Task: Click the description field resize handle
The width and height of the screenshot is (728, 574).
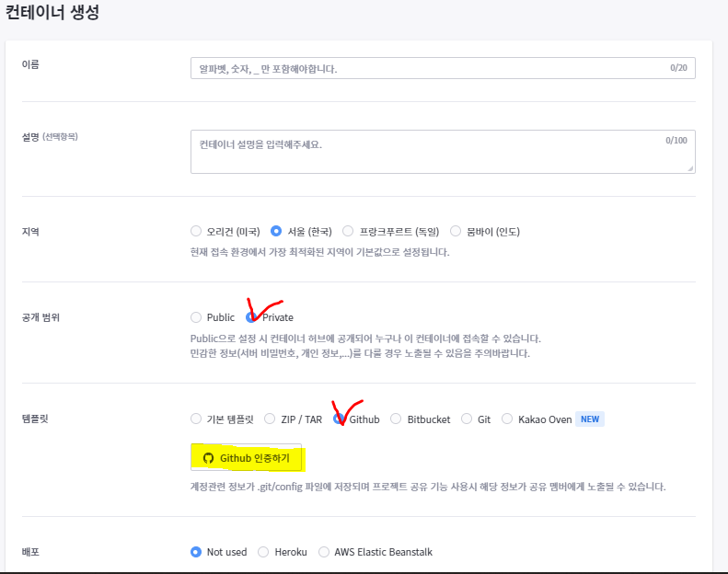Action: (x=690, y=169)
